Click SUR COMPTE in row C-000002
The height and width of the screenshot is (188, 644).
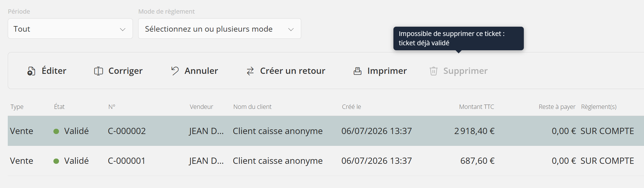tap(607, 131)
